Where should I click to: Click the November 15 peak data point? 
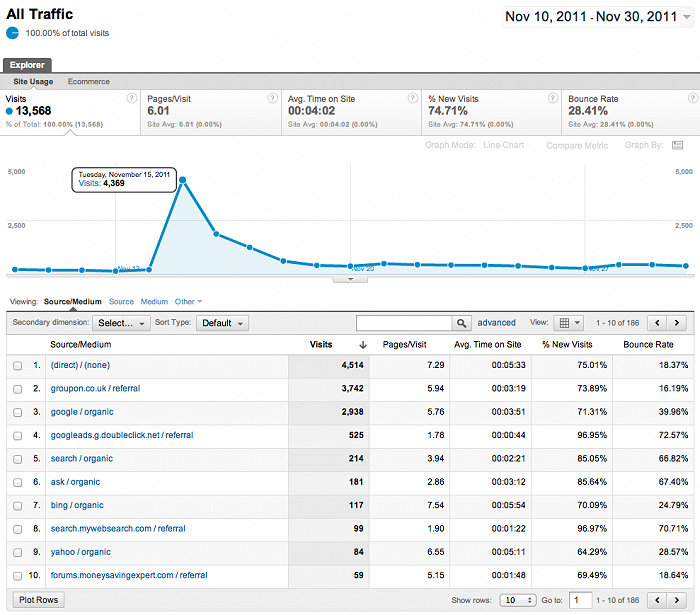click(183, 180)
